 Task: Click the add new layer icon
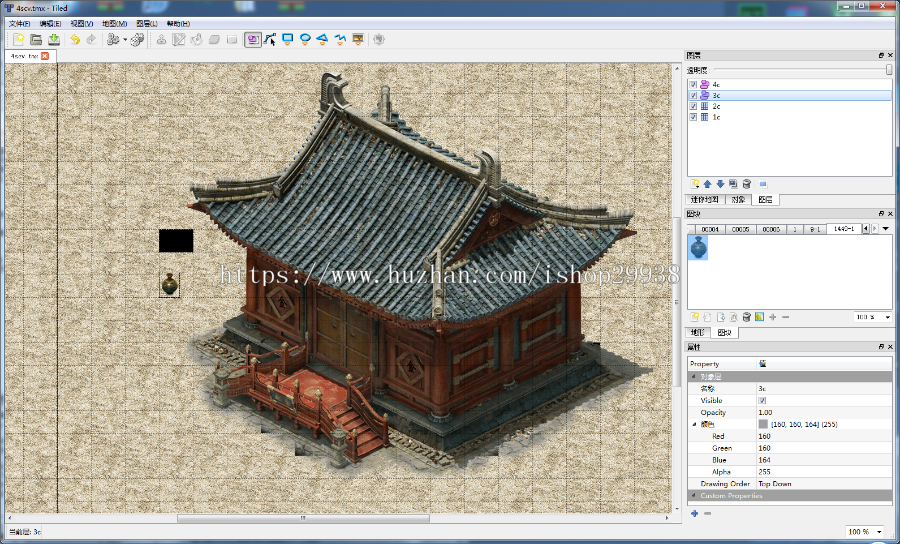(x=695, y=184)
